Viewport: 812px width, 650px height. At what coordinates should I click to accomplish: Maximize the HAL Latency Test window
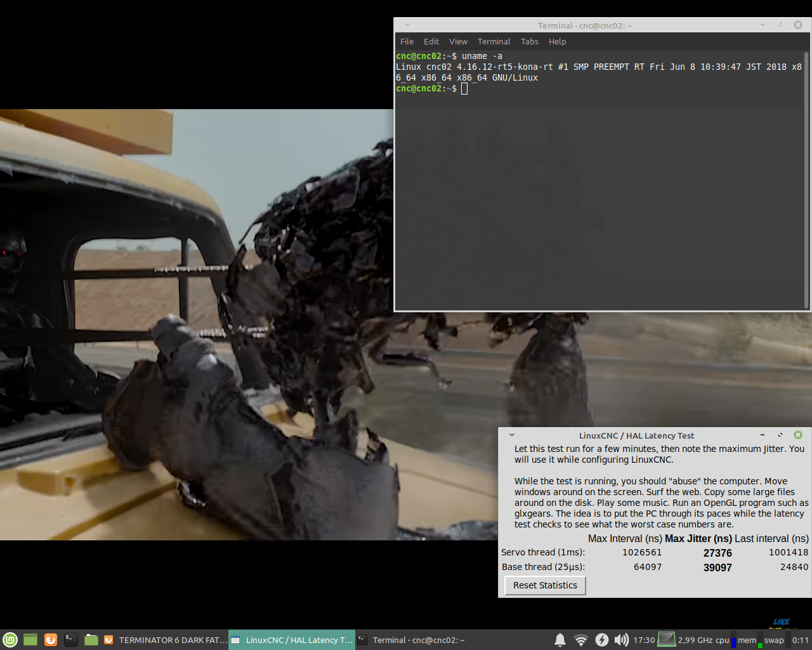pos(780,435)
